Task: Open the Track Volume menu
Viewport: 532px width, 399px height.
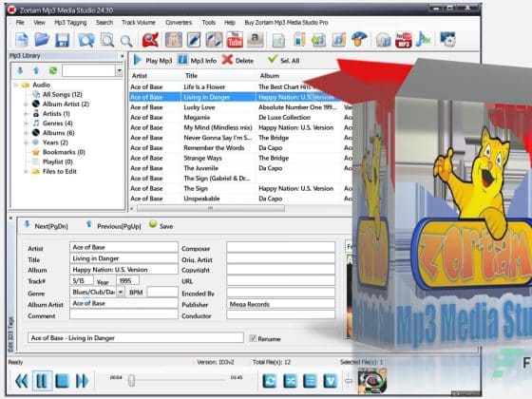Action: [139, 23]
